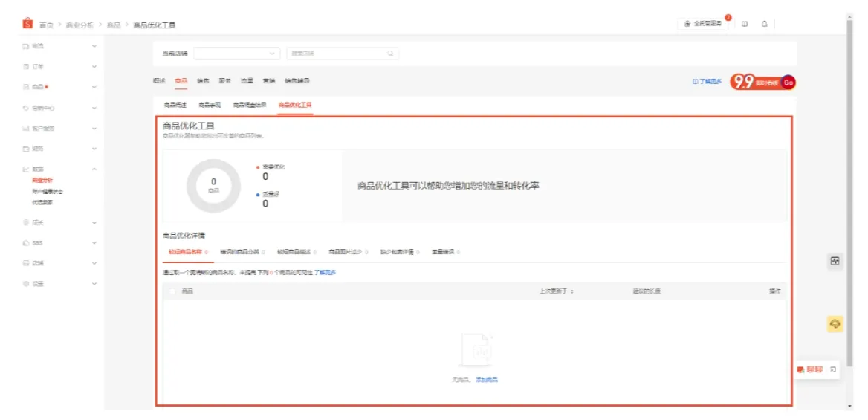The height and width of the screenshot is (420, 868).
Task: Click the magnifier icon in shop search
Action: (x=390, y=54)
